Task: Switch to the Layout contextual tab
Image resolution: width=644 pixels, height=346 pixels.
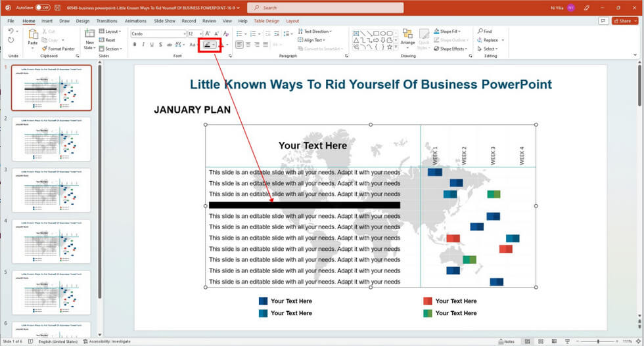Action: click(x=292, y=21)
